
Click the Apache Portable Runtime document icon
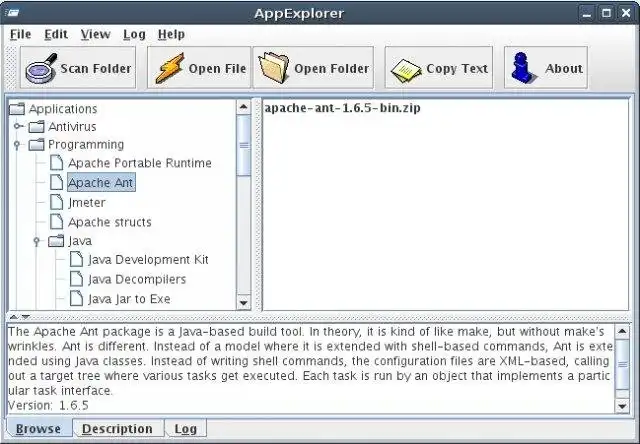[56, 162]
